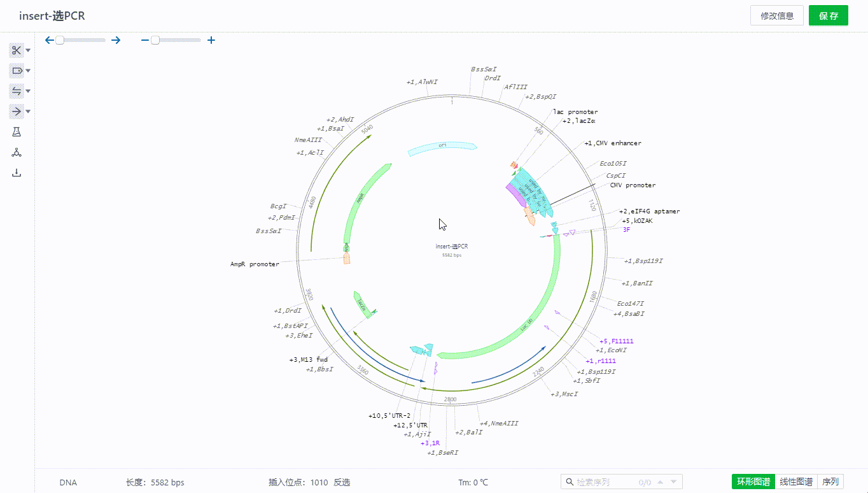Click the molecule network icon in sidebar
The height and width of the screenshot is (493, 868).
pyautogui.click(x=17, y=152)
